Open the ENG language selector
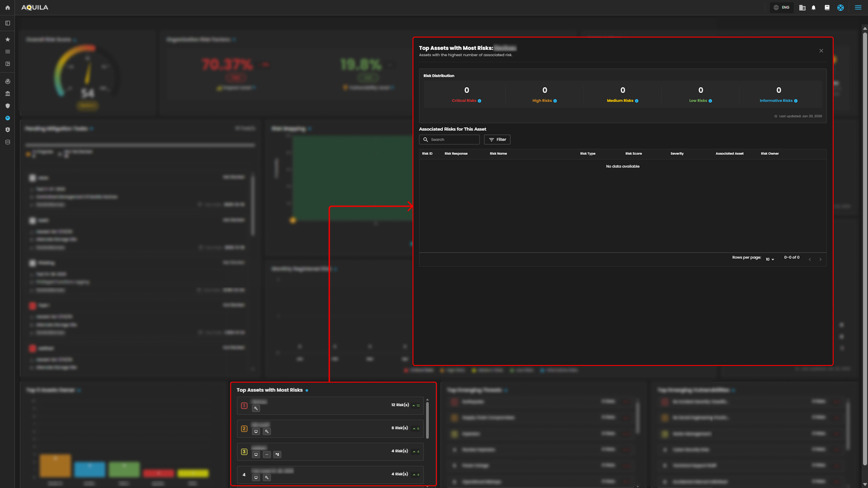The width and height of the screenshot is (868, 488). tap(782, 8)
